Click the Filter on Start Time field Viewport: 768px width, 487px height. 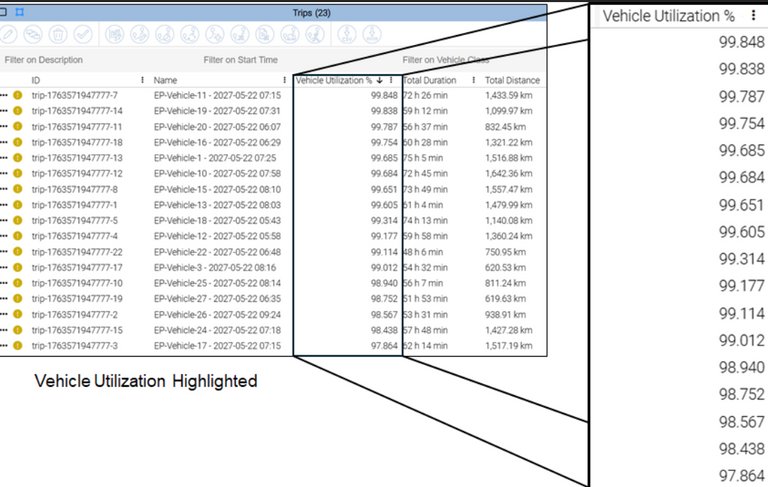coord(240,60)
